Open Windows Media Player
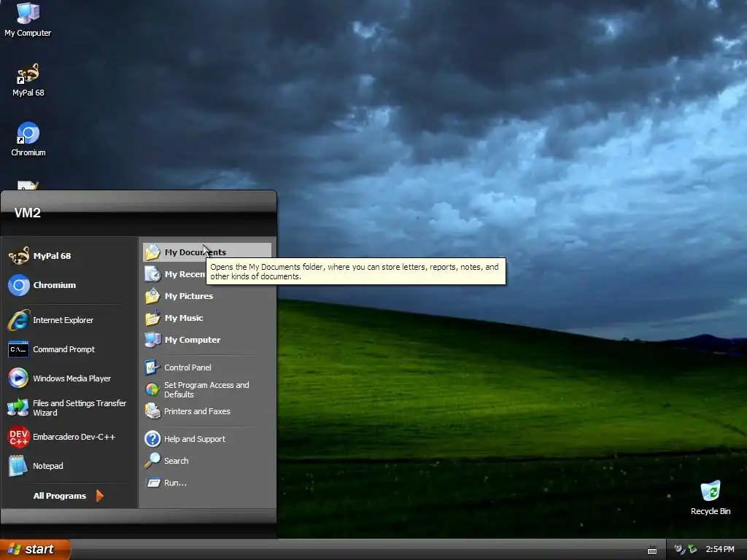This screenshot has width=747, height=560. click(x=69, y=378)
